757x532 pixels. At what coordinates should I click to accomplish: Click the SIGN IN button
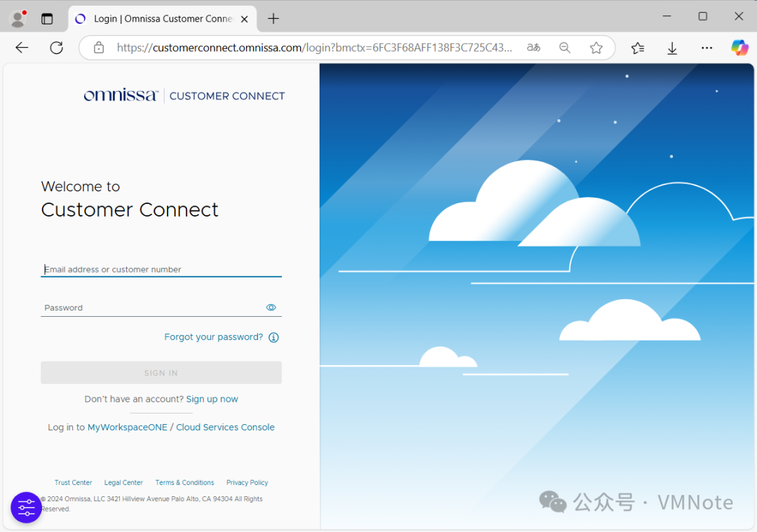click(161, 373)
